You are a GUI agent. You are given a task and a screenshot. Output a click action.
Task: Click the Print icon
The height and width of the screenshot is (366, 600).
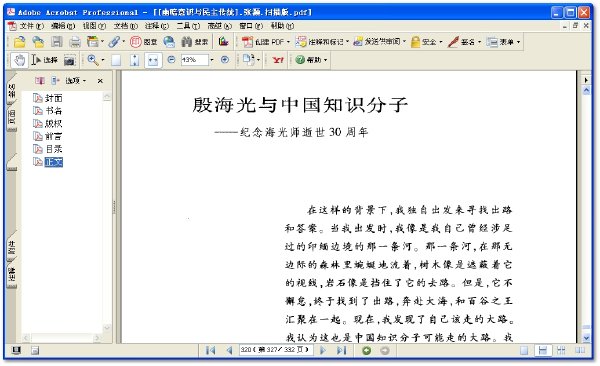pos(75,41)
